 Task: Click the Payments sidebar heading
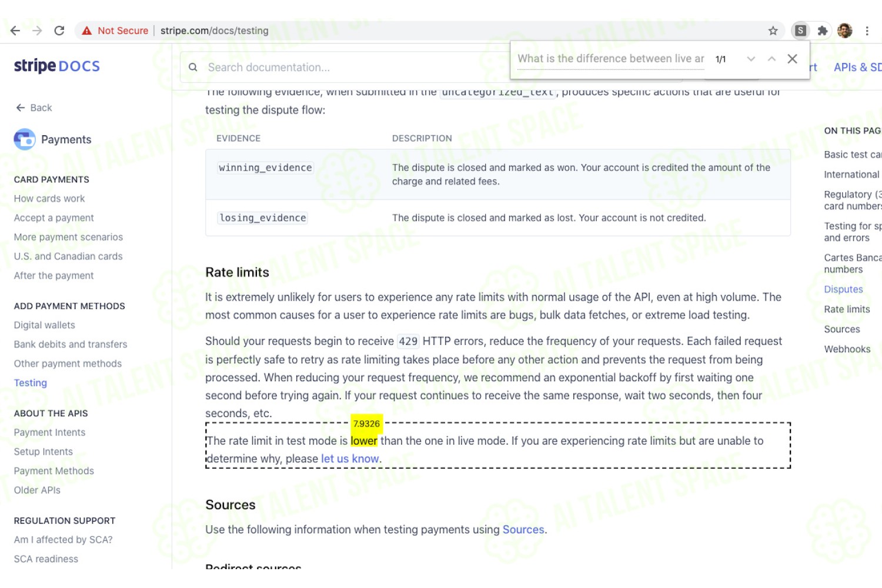[66, 139]
